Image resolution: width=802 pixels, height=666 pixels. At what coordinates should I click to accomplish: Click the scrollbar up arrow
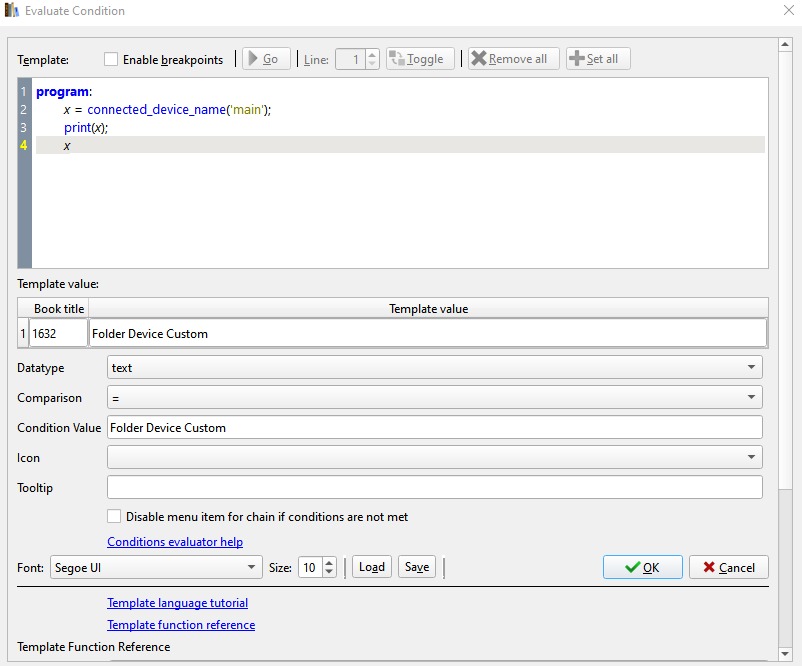pyautogui.click(x=785, y=45)
